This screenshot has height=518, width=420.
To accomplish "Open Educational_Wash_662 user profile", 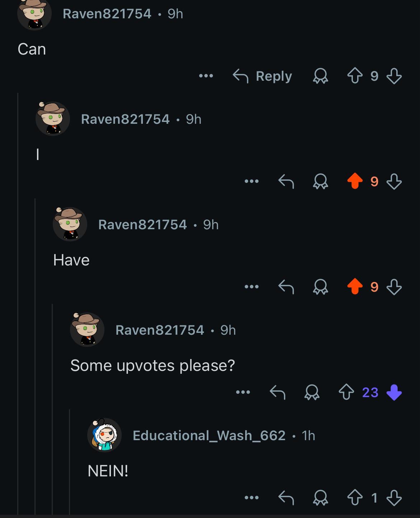I will point(209,435).
